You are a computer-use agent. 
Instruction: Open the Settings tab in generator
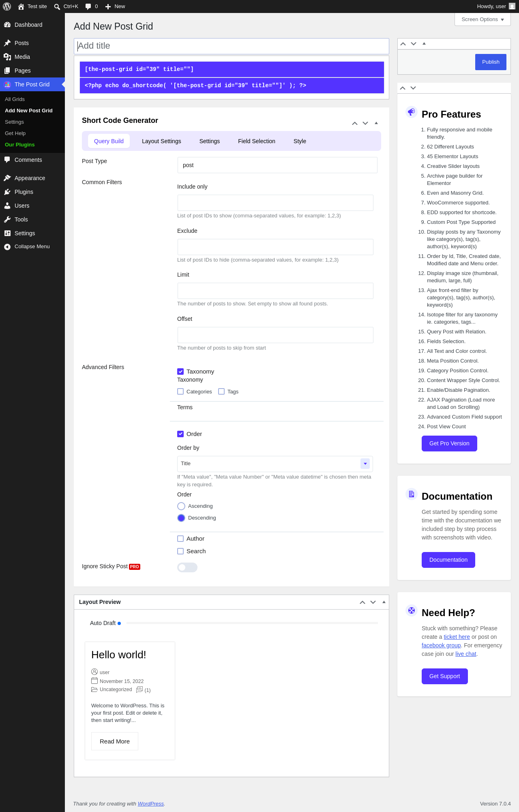[x=210, y=141]
